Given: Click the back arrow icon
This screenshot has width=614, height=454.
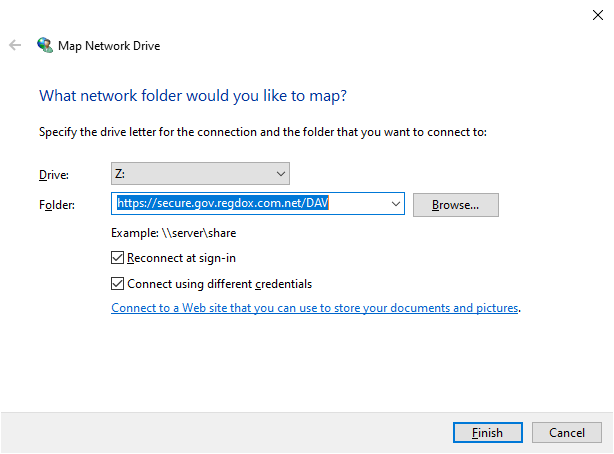Looking at the screenshot, I should (x=15, y=45).
